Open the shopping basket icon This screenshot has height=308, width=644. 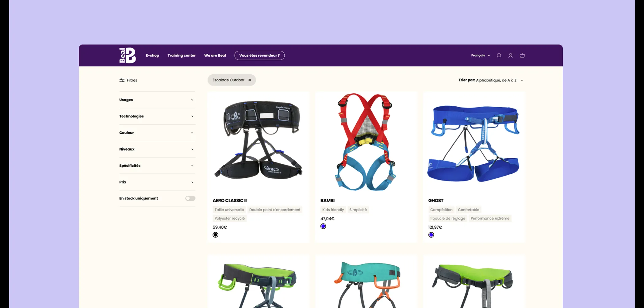[x=522, y=55]
